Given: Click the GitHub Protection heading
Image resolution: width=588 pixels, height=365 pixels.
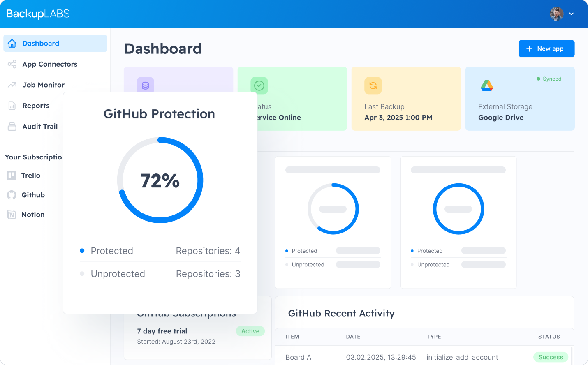Looking at the screenshot, I should click(x=159, y=114).
